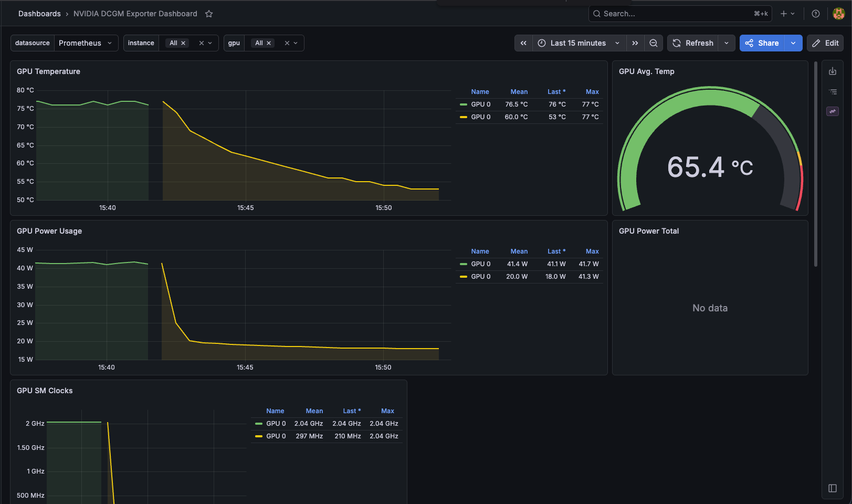
Task: Open NVIDIA DCGM Exporter Dashboard breadcrumb
Action: (135, 14)
